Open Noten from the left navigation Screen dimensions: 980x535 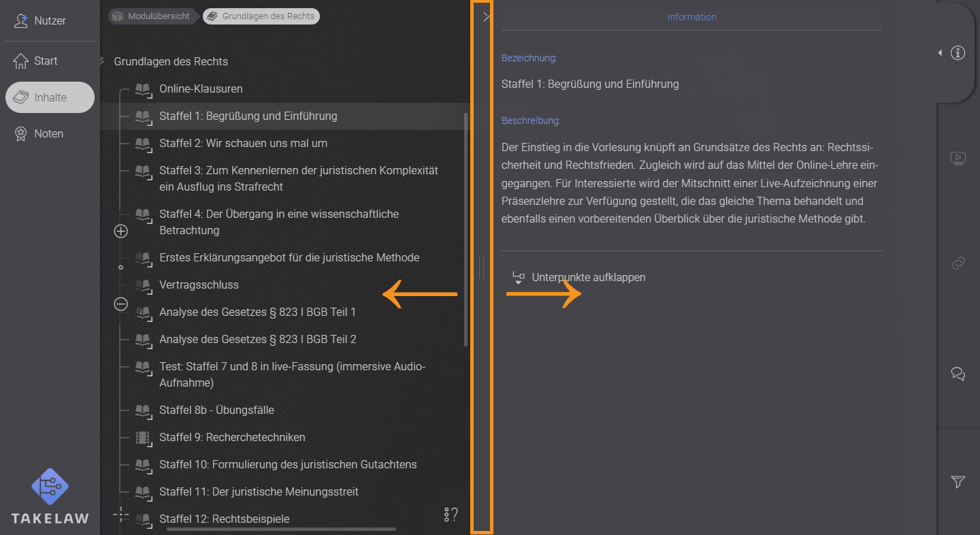(x=50, y=133)
